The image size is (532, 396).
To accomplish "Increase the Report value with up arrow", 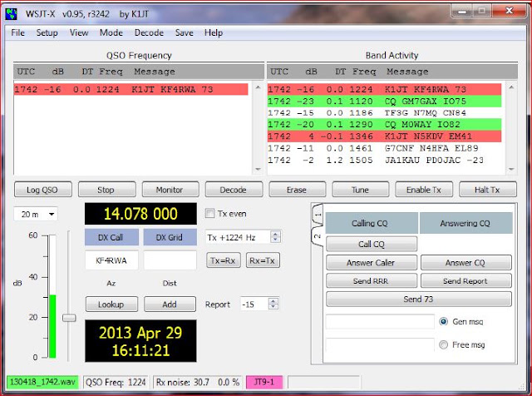I will 273,301.
